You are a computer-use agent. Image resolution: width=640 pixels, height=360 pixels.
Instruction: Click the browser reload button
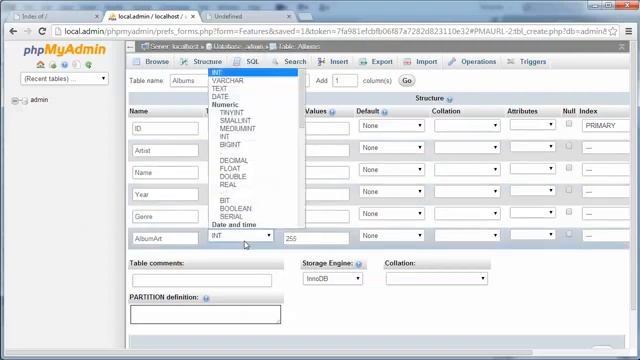(x=42, y=31)
